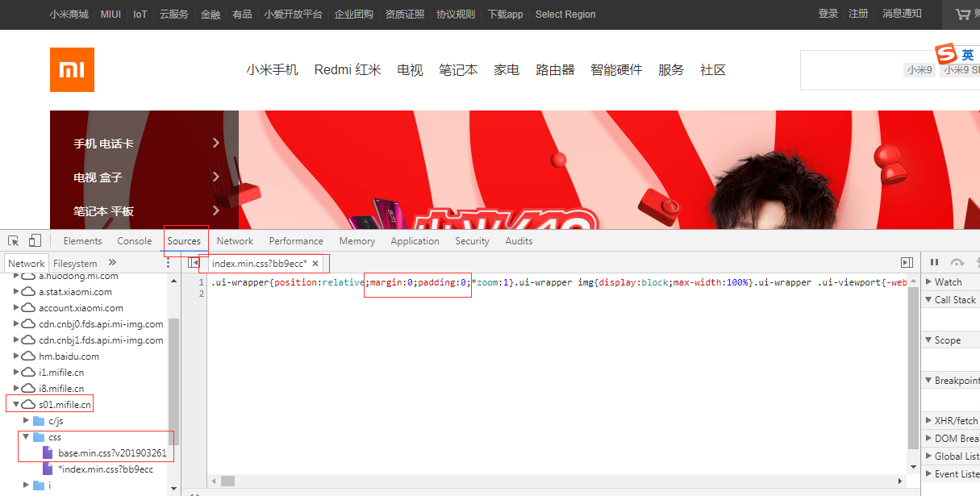
Task: Open the Audits tab
Action: (519, 240)
